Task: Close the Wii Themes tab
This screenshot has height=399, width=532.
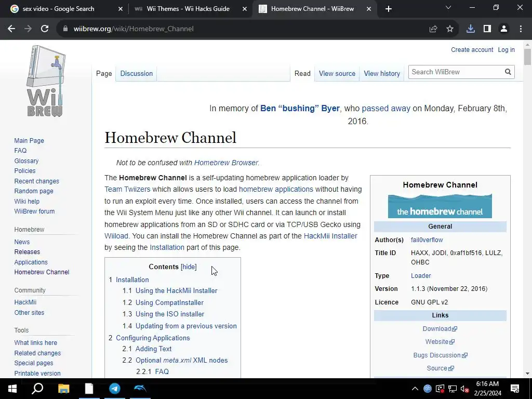Action: [245, 9]
